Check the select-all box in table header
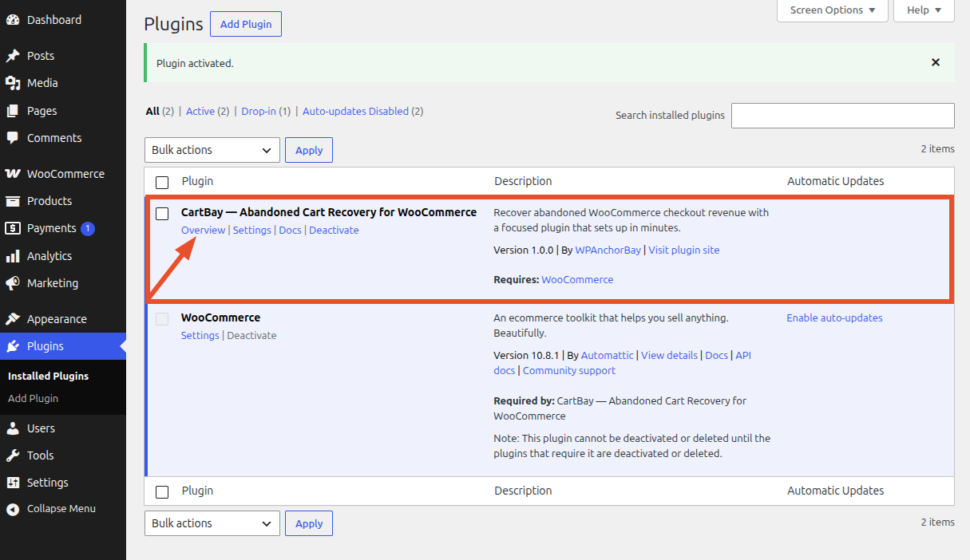This screenshot has height=560, width=970. coord(162,182)
